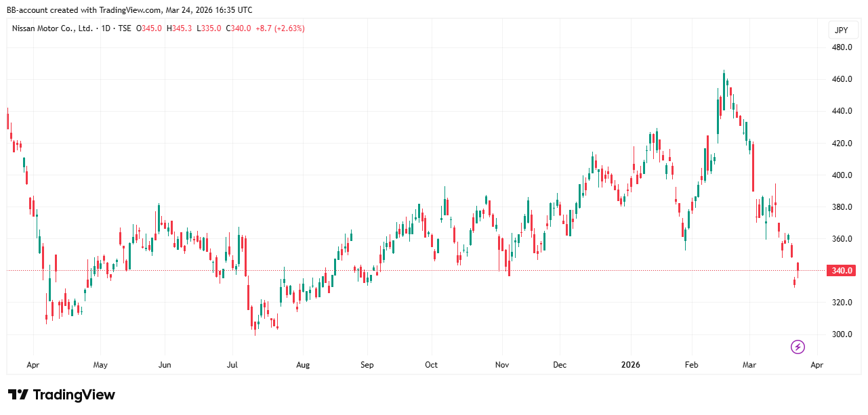Click the Apr label at left of time axis
The width and height of the screenshot is (868, 415).
click(x=33, y=365)
